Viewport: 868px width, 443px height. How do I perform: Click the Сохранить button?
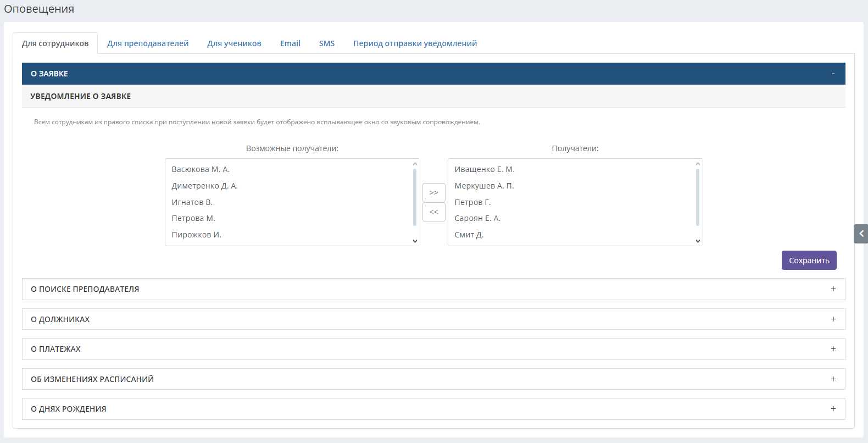(x=809, y=261)
